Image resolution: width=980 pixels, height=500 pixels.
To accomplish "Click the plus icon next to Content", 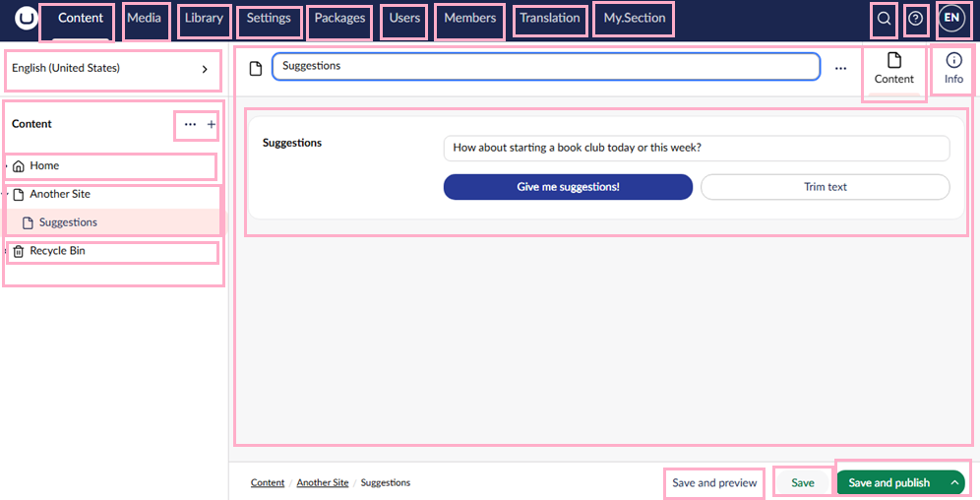I will click(x=212, y=124).
